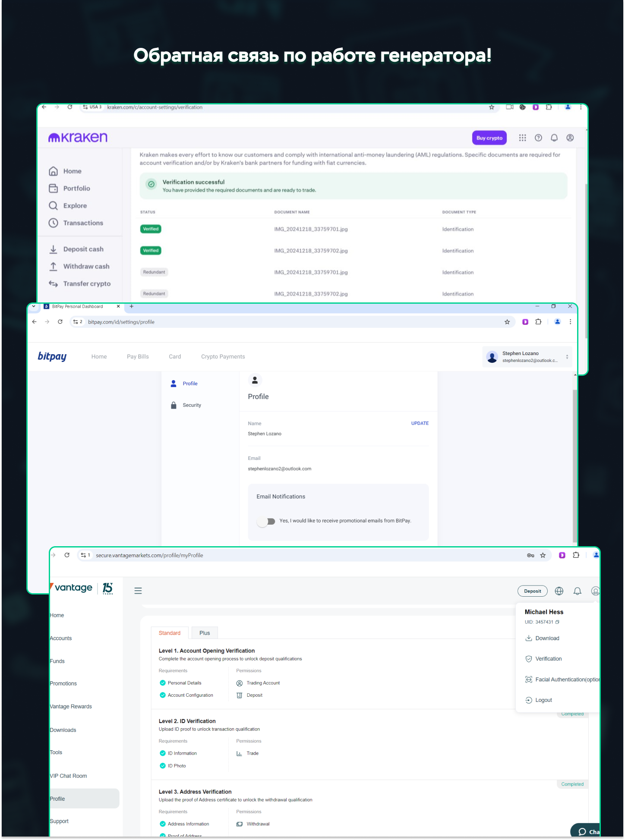Select Deposit cash in Kraken sidebar
Image resolution: width=625 pixels, height=840 pixels.
pos(76,249)
